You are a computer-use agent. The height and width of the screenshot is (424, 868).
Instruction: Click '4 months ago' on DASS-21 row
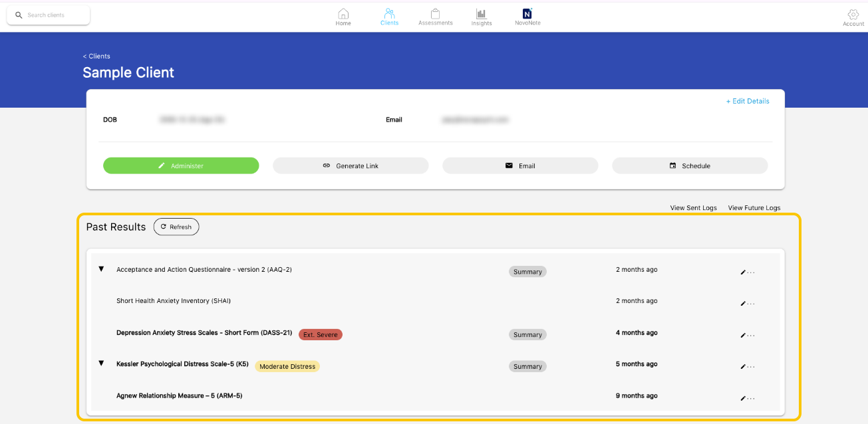[x=637, y=333]
